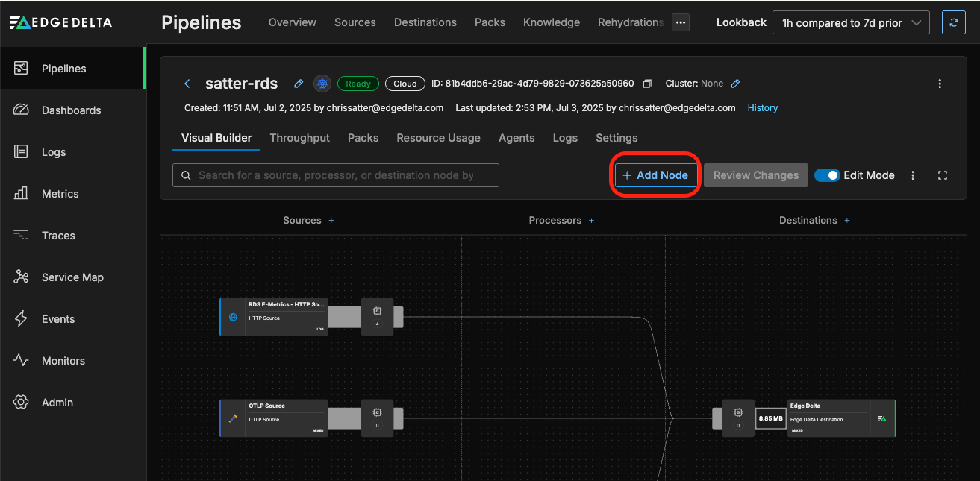This screenshot has height=481, width=980.
Task: Click the refresh icon beside Lookback
Action: tap(953, 23)
